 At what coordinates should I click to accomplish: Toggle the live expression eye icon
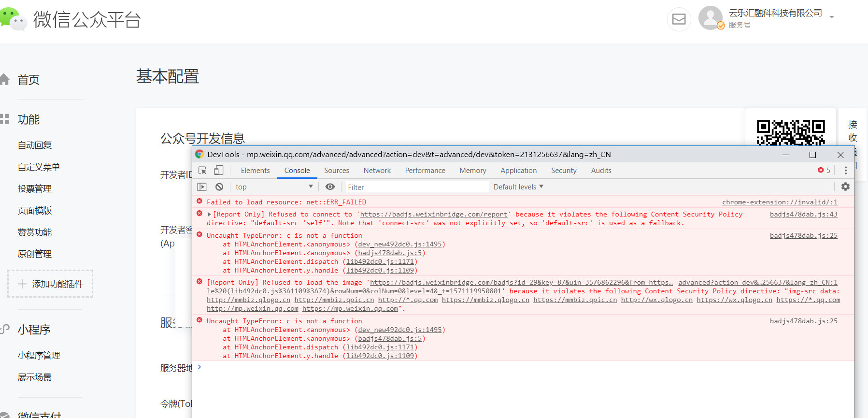(330, 187)
